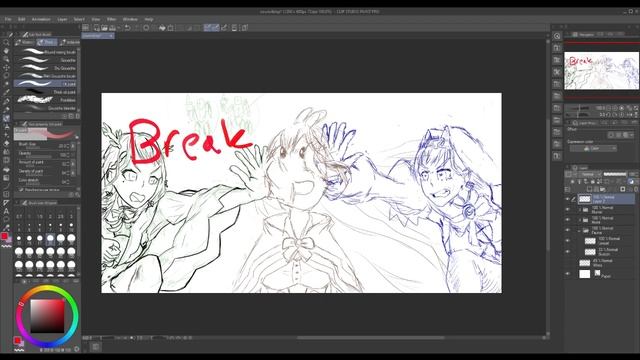This screenshot has width=640, height=360.
Task: Pick a shade in the color square
Action: point(47,316)
